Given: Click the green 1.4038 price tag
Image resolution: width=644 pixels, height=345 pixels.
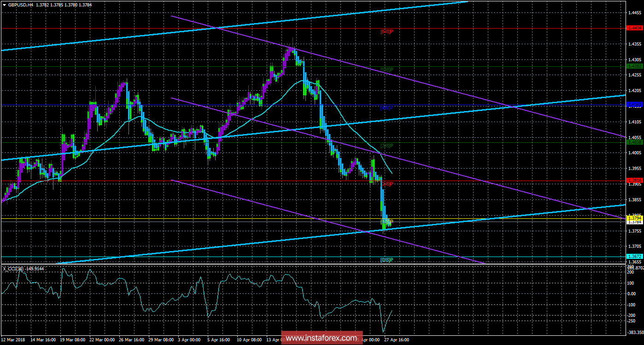Looking at the screenshot, I should click(x=635, y=142).
